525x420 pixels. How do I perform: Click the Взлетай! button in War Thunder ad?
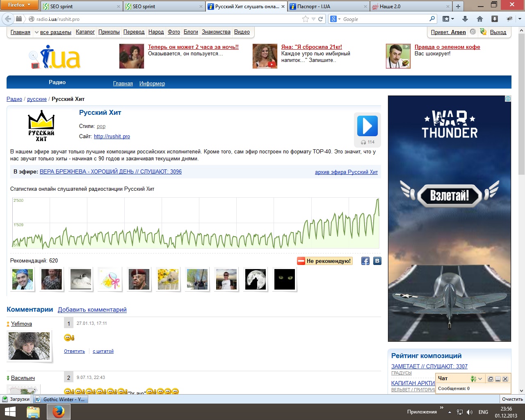coord(450,196)
